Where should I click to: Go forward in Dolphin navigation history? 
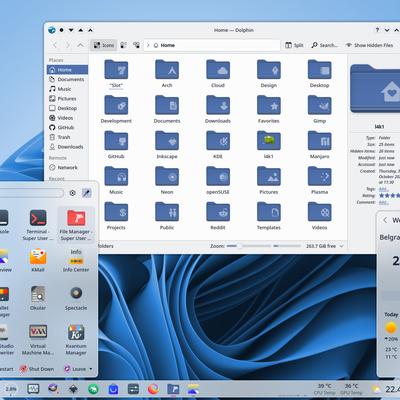[x=68, y=45]
